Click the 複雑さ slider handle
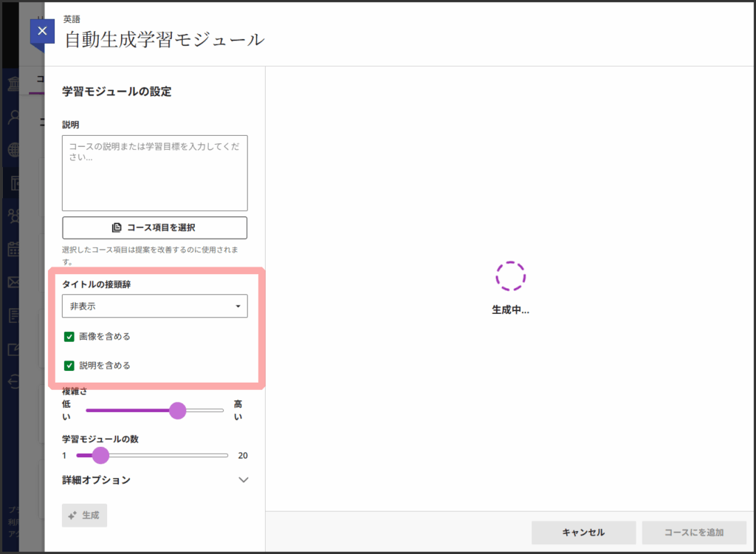Screen dimensions: 756x554 tap(177, 411)
